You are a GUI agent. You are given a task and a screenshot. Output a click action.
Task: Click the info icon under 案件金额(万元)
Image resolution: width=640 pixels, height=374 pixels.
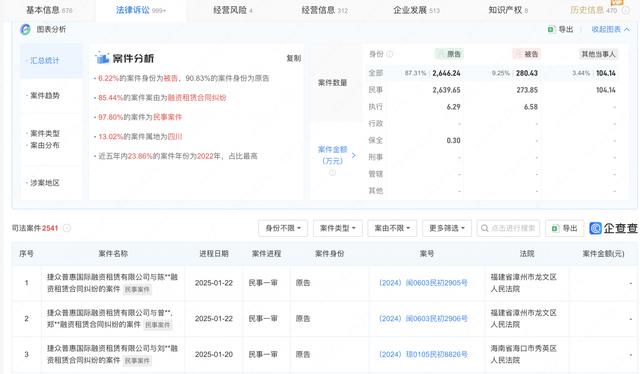(332, 173)
